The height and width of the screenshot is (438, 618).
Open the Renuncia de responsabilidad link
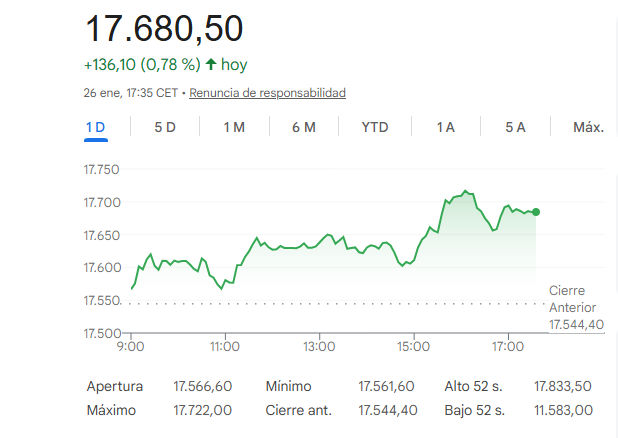pos(267,93)
